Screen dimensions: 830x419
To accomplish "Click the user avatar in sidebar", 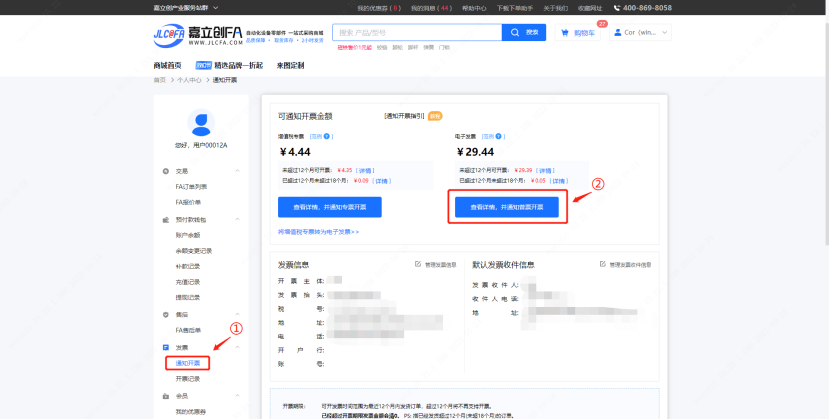I will [x=201, y=122].
